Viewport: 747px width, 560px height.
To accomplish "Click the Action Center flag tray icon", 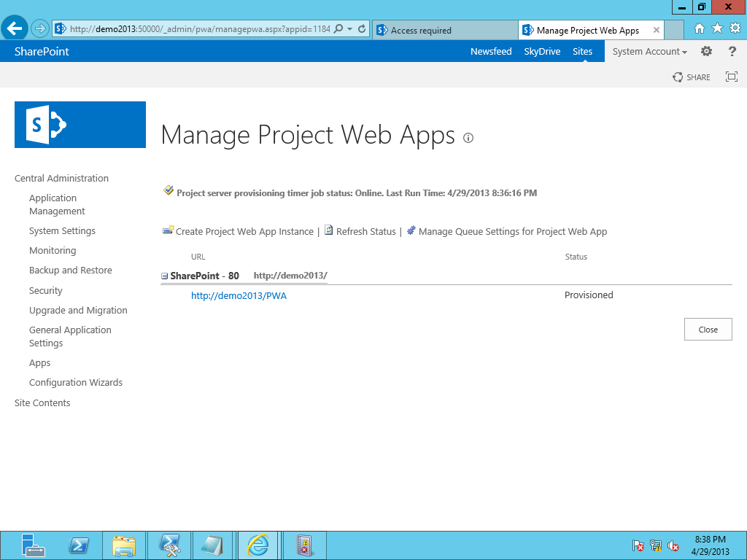I will (638, 545).
